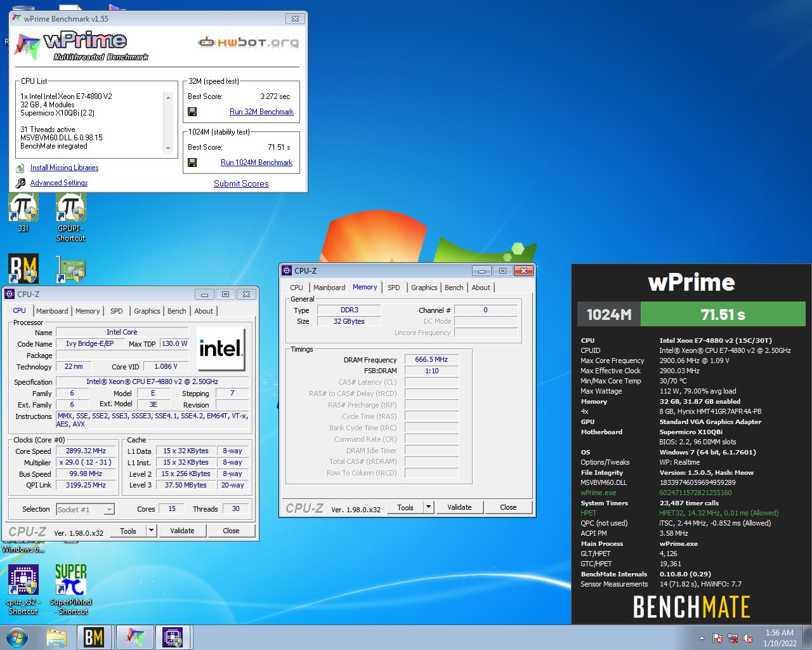Open the BenchMate BM desktop icon
The height and width of the screenshot is (650, 812).
coord(23,269)
